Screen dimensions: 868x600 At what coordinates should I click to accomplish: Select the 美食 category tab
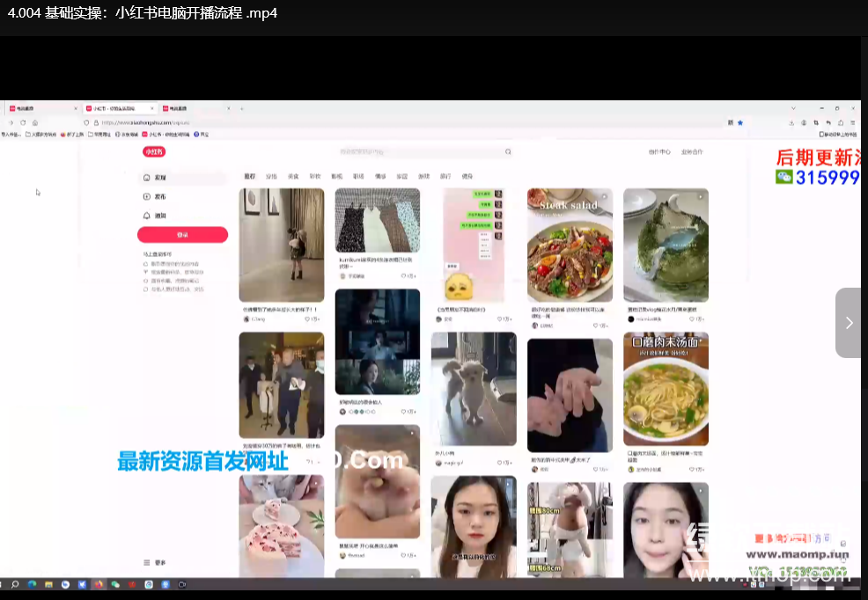293,177
